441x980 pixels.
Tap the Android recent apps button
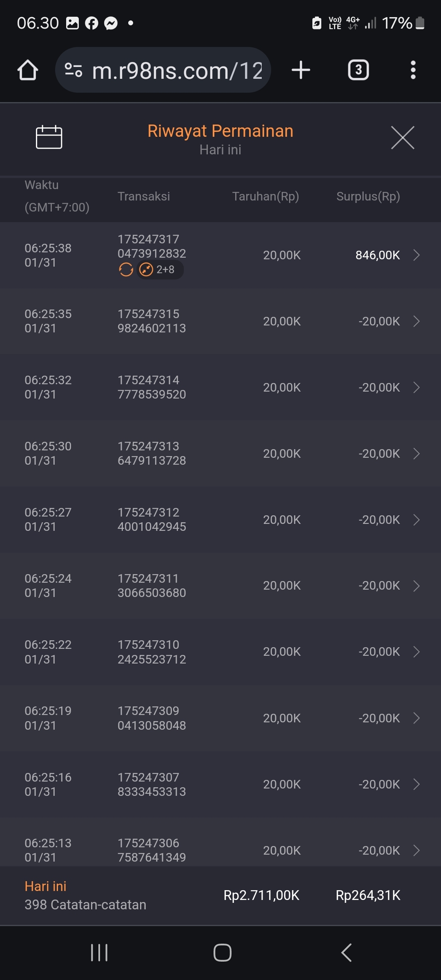99,953
